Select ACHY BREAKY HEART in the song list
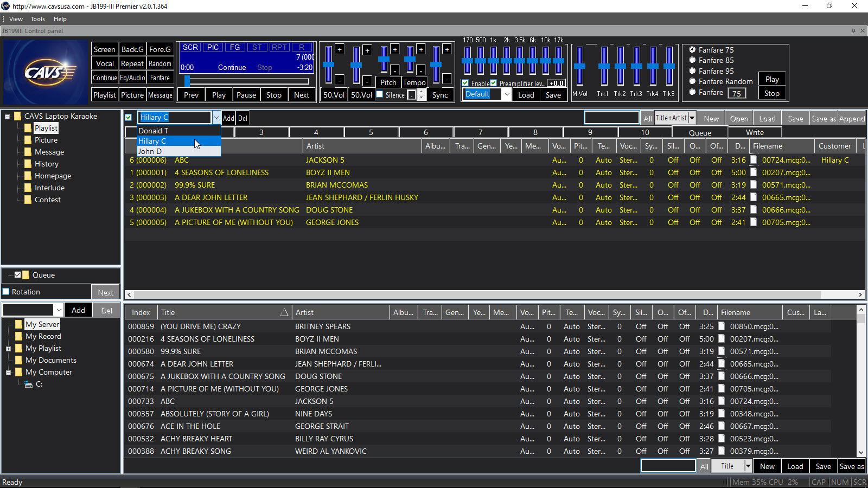The width and height of the screenshot is (868, 488). [196, 439]
